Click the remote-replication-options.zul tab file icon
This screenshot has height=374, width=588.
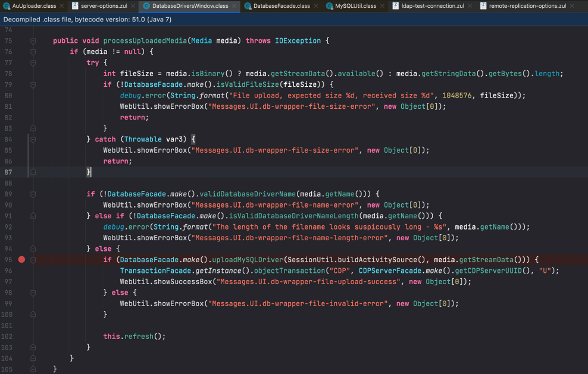(483, 6)
